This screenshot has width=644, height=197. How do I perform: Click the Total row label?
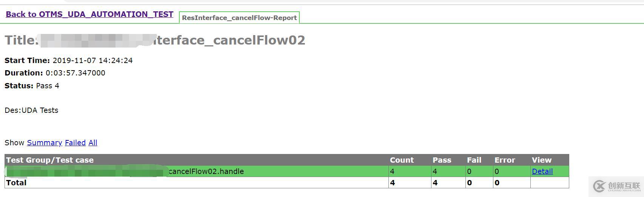16,183
